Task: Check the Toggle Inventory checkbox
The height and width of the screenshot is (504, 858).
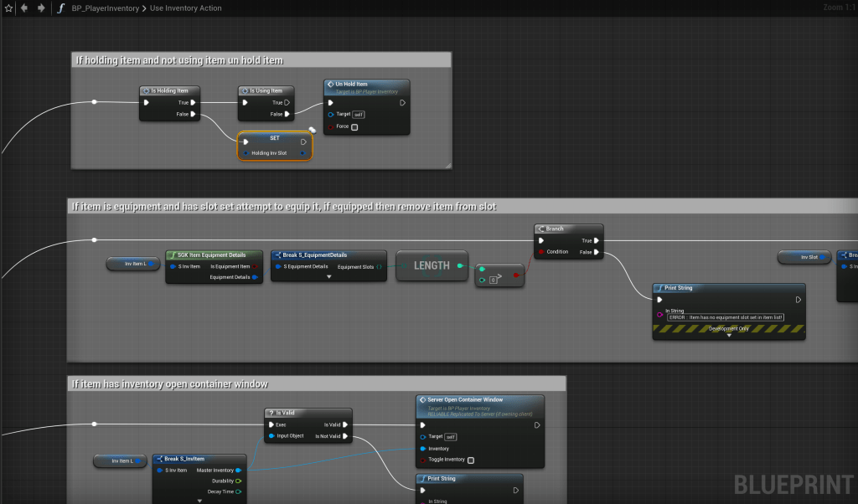Action: click(471, 460)
